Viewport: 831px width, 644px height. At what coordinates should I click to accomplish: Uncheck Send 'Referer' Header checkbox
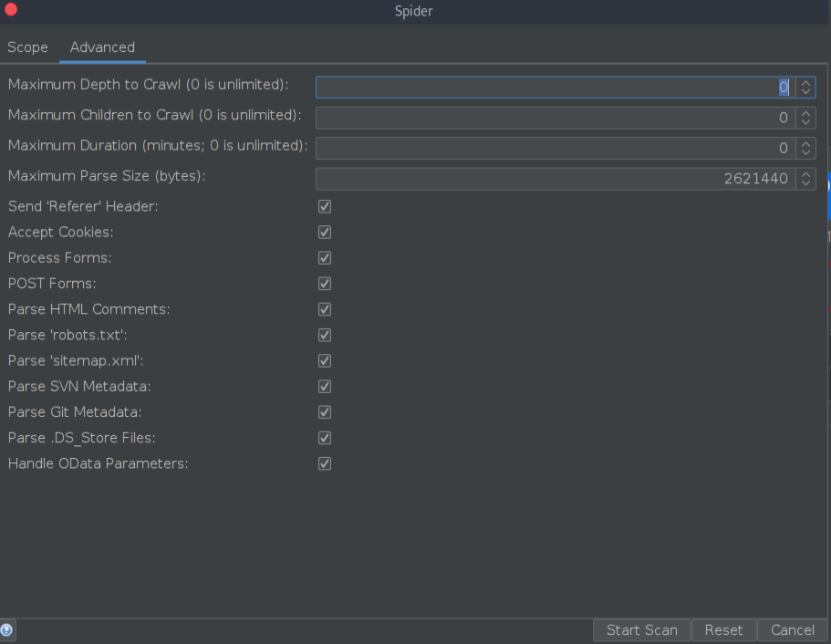325,207
